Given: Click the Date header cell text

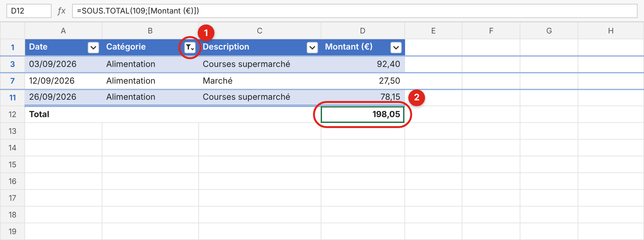Looking at the screenshot, I should pos(38,47).
